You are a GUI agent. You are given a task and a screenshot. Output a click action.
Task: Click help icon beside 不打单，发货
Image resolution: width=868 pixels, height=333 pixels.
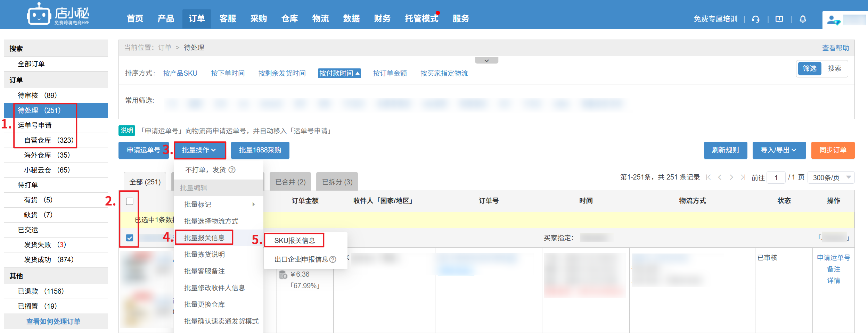(232, 170)
